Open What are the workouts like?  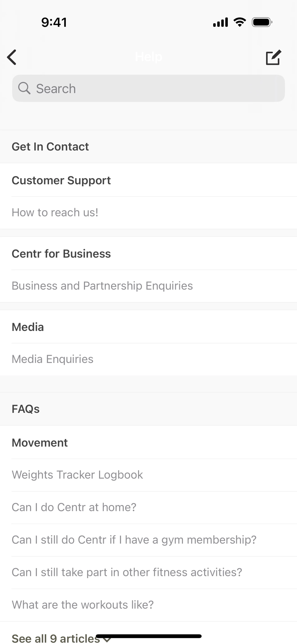[83, 605]
